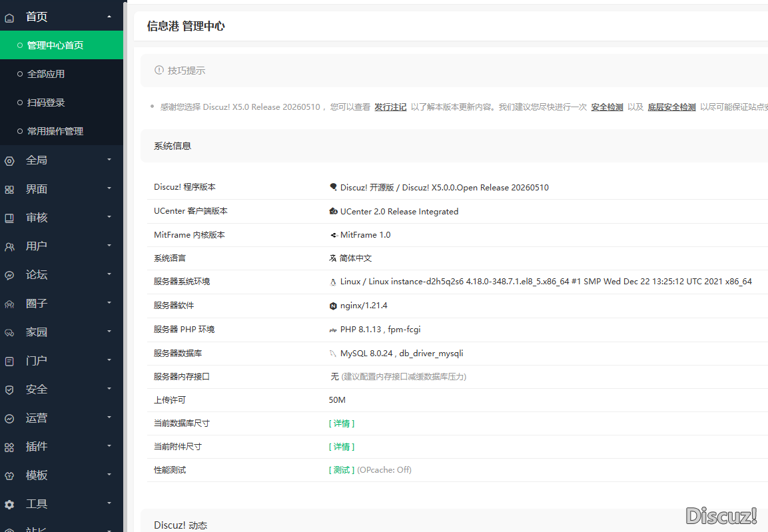The image size is (768, 532).
Task: Click the MySQL 8.0.24 , db_driver_mysqli value
Action: pos(402,354)
